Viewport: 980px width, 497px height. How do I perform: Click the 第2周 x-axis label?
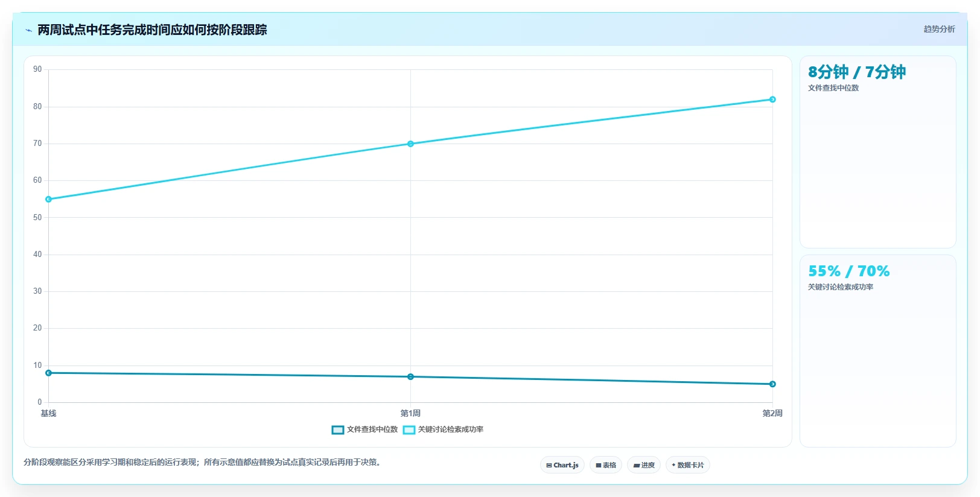pyautogui.click(x=772, y=413)
